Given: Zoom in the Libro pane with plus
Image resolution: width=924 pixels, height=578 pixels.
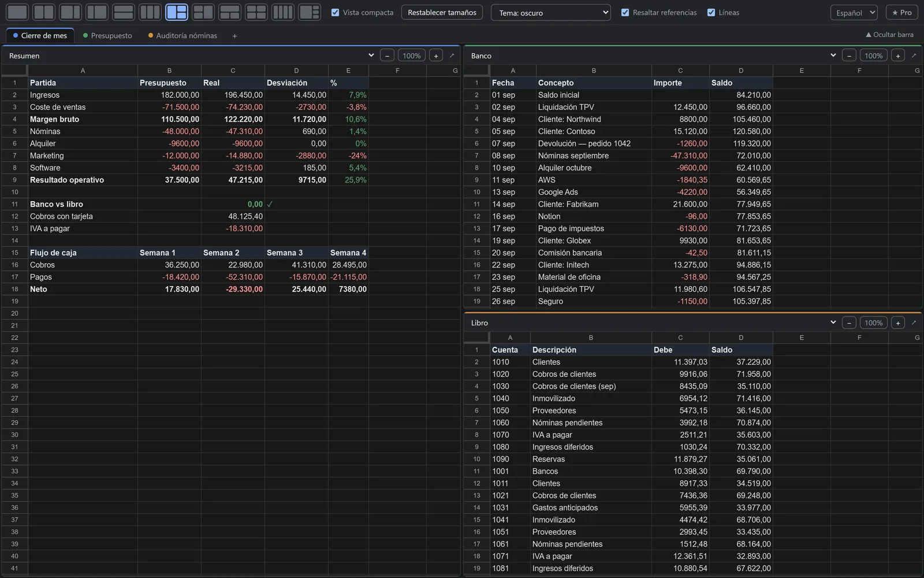Looking at the screenshot, I should point(897,323).
